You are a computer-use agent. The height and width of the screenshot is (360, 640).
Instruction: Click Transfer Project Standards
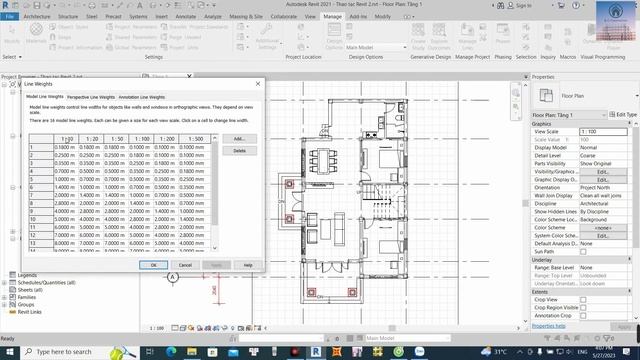click(195, 27)
